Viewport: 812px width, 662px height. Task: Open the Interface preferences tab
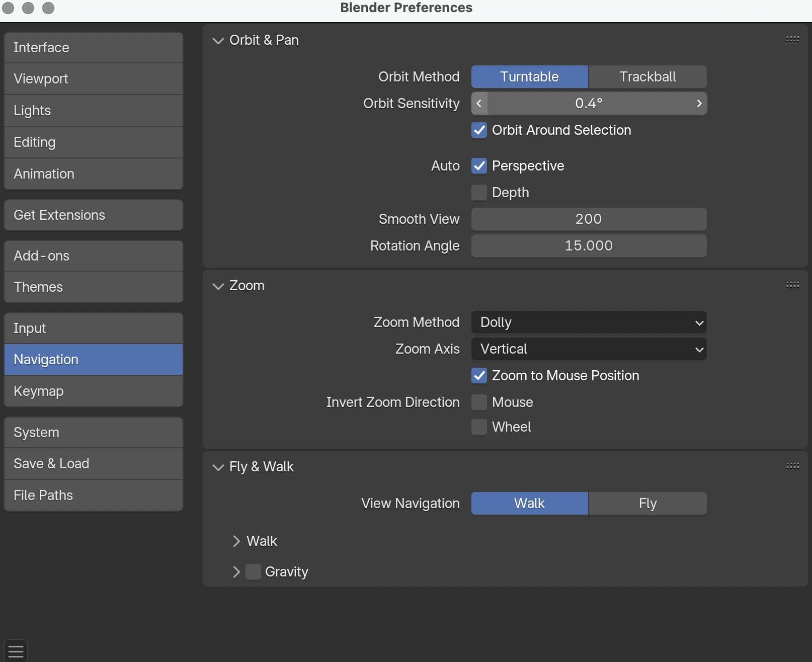pyautogui.click(x=94, y=48)
